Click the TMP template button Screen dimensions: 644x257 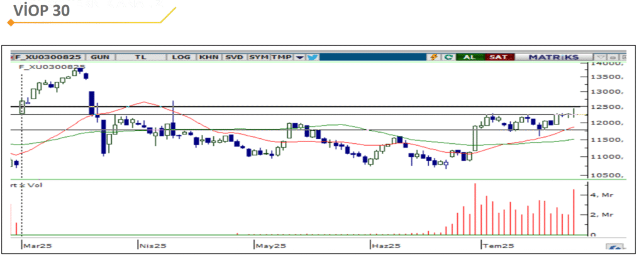[282, 57]
